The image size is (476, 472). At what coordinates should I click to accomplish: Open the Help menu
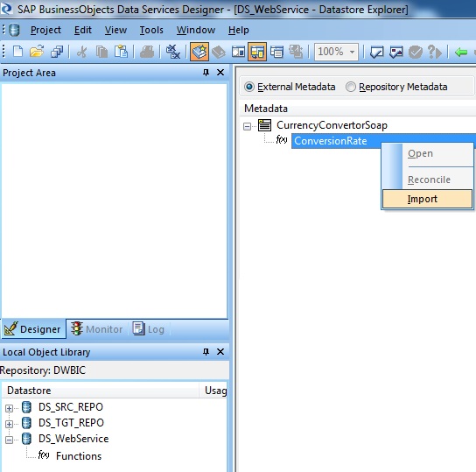(239, 30)
